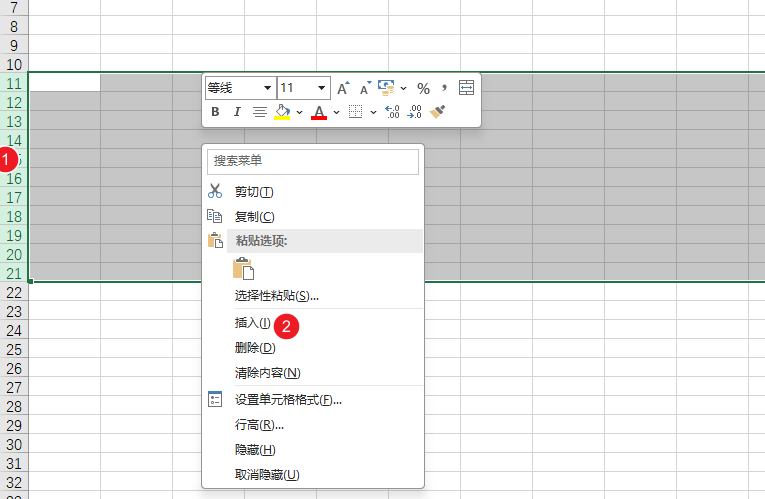Click the Merge and Center icon
The width and height of the screenshot is (765, 499).
(466, 88)
